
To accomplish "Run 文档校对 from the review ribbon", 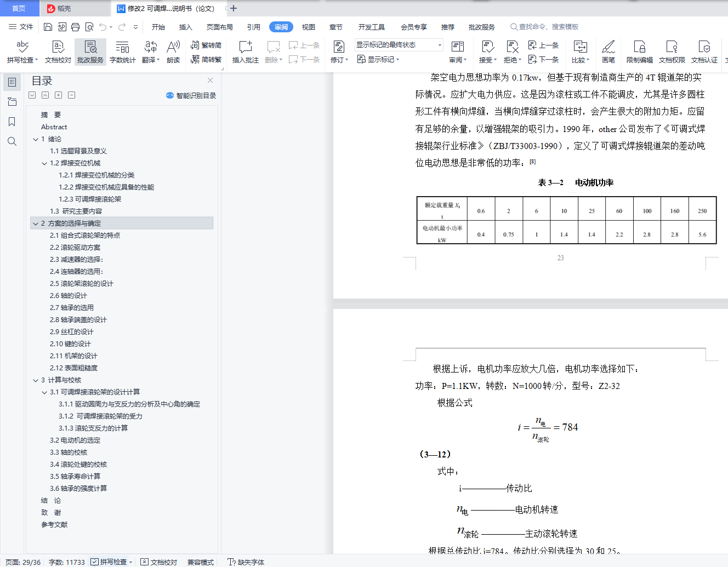I will click(x=58, y=52).
